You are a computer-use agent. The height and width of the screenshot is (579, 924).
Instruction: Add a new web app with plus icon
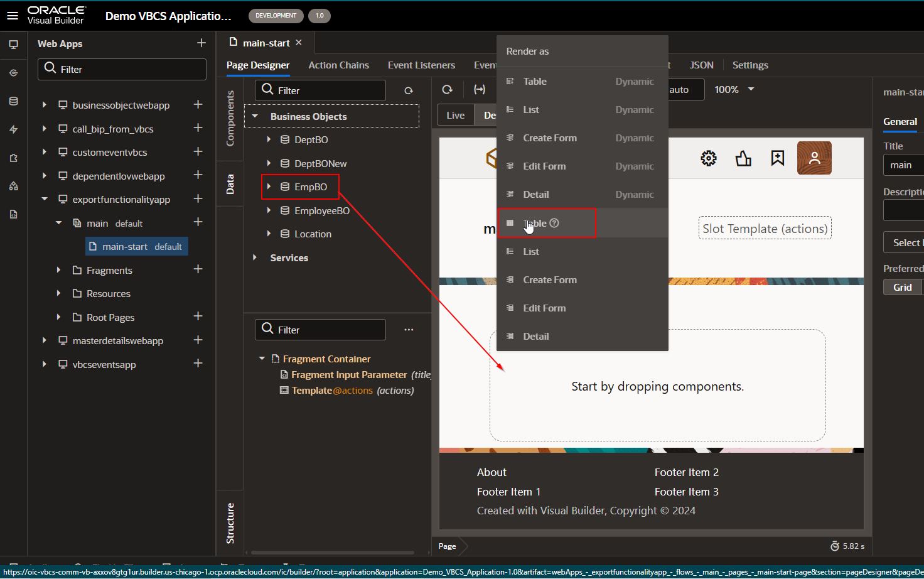click(x=201, y=43)
